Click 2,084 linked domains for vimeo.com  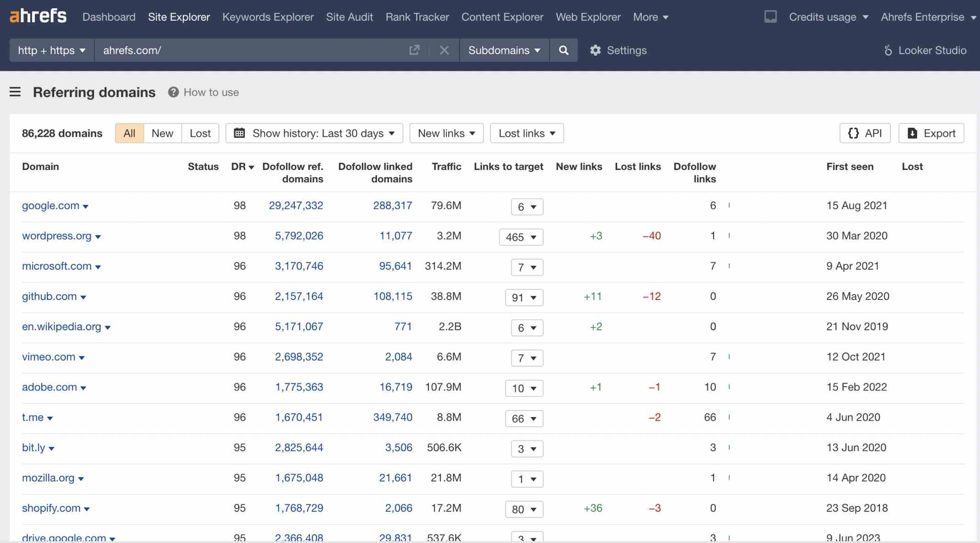coord(399,357)
